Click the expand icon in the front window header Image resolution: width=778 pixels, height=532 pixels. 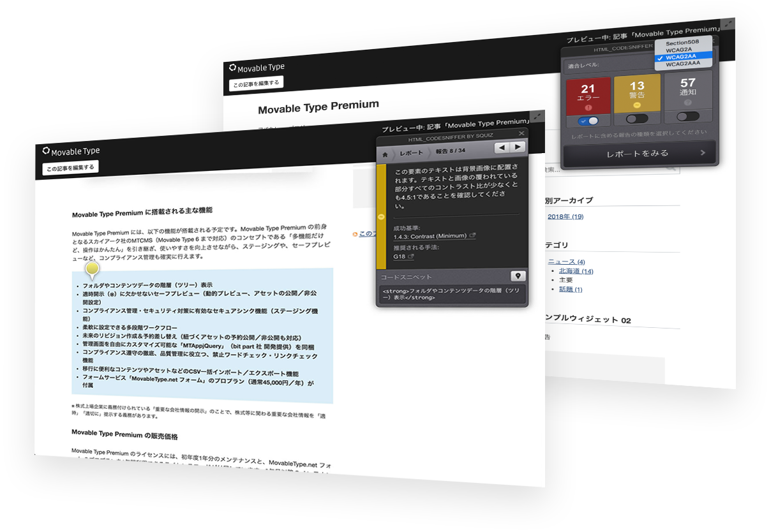(537, 117)
